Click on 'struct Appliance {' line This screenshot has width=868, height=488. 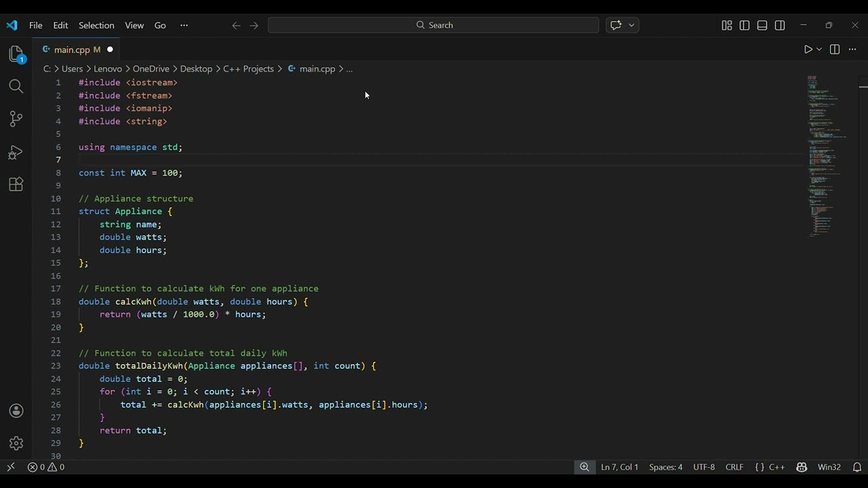(125, 211)
